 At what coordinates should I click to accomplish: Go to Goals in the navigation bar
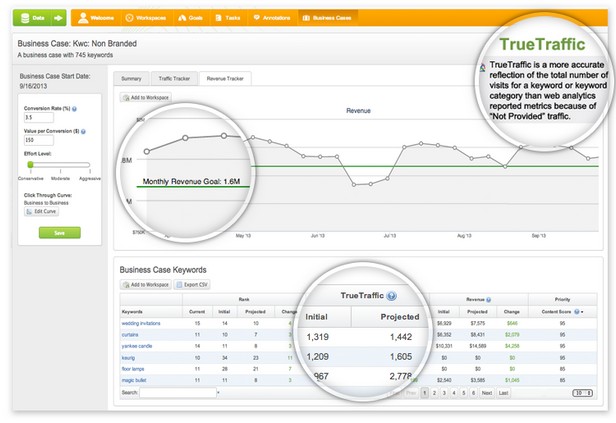click(x=193, y=18)
